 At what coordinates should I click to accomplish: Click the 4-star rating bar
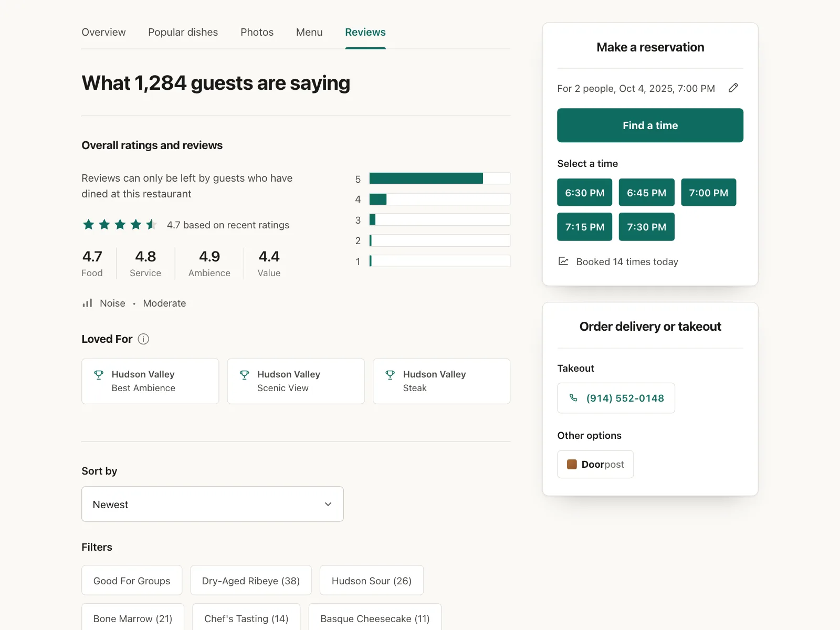(439, 199)
